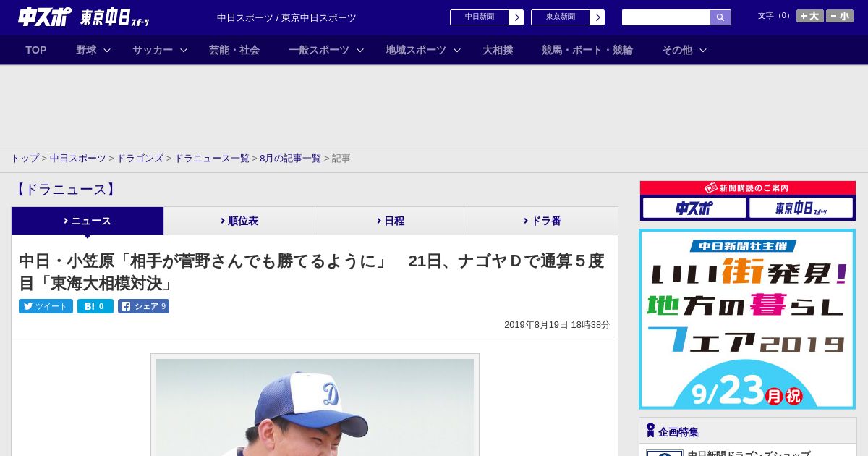Open 競馬・ボート・競輪 section
The width and height of the screenshot is (868, 456).
click(x=587, y=50)
